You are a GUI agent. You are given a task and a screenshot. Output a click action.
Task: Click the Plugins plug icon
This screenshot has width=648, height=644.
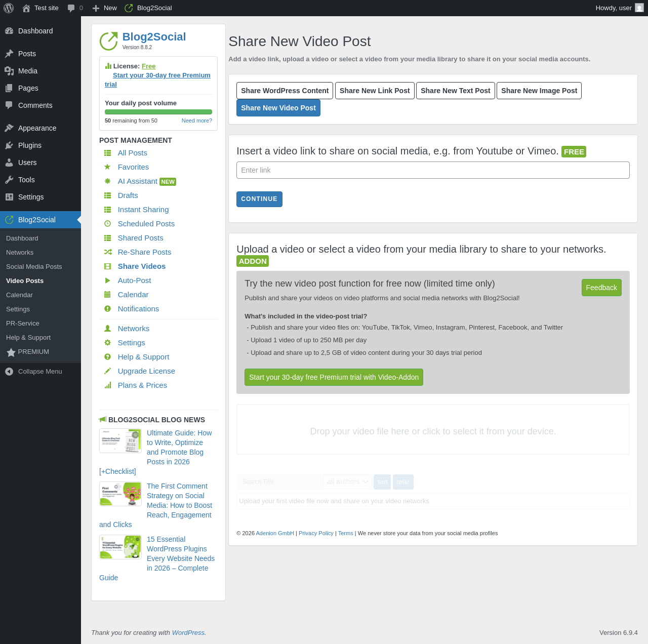(x=9, y=145)
